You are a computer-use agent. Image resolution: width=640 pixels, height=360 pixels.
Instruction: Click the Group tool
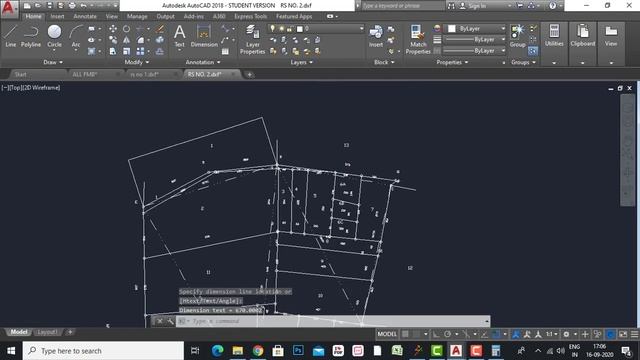[x=518, y=36]
